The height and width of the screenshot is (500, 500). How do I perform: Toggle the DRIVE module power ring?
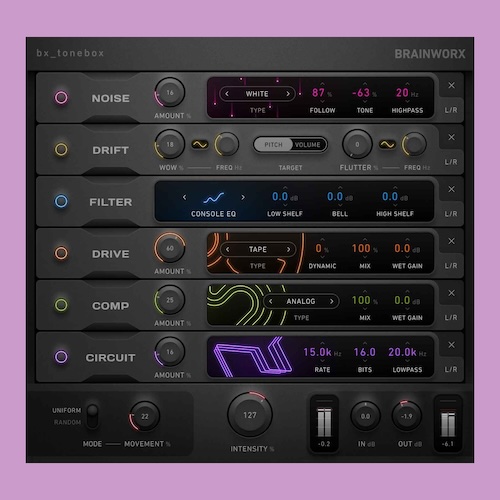[61, 253]
